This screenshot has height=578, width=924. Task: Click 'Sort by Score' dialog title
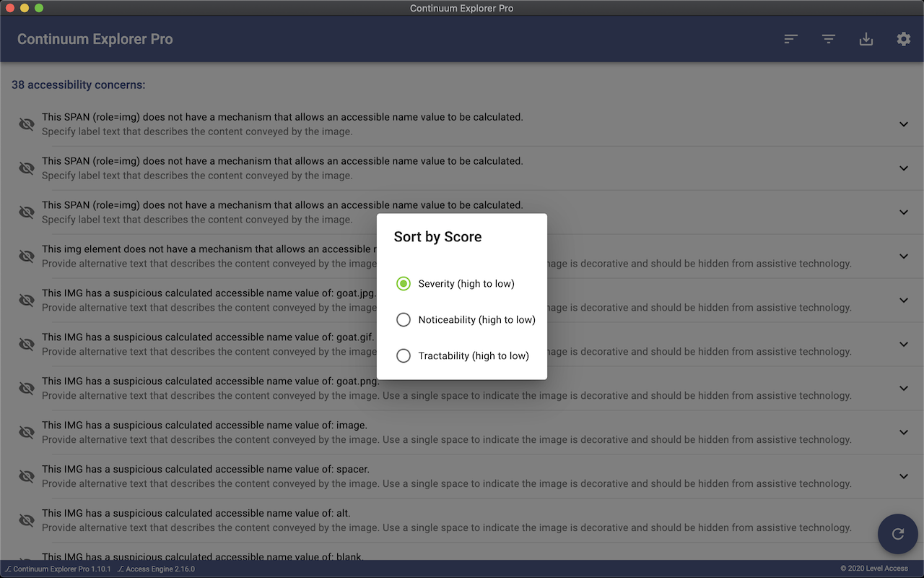(437, 237)
